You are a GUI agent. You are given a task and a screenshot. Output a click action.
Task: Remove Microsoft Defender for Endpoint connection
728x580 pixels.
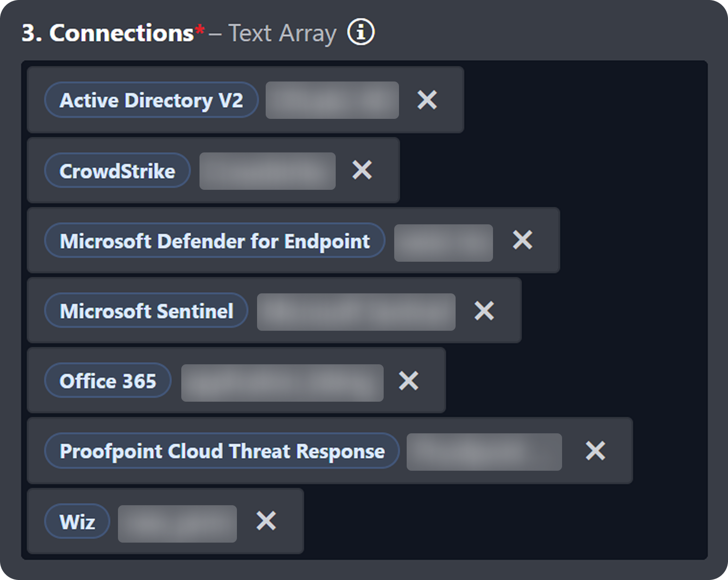coord(522,240)
